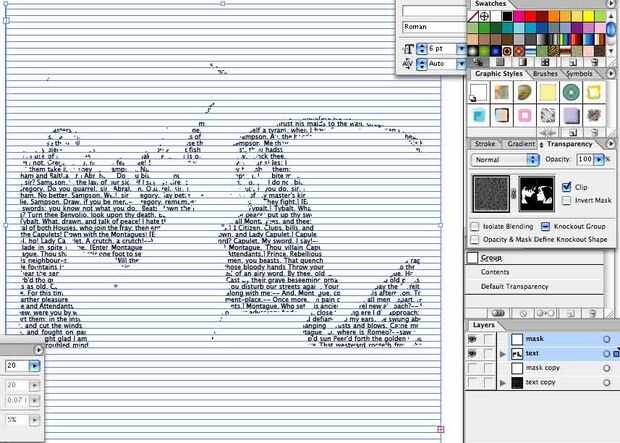Click selection indicator square on text layer
The image size is (620, 443).
616,354
